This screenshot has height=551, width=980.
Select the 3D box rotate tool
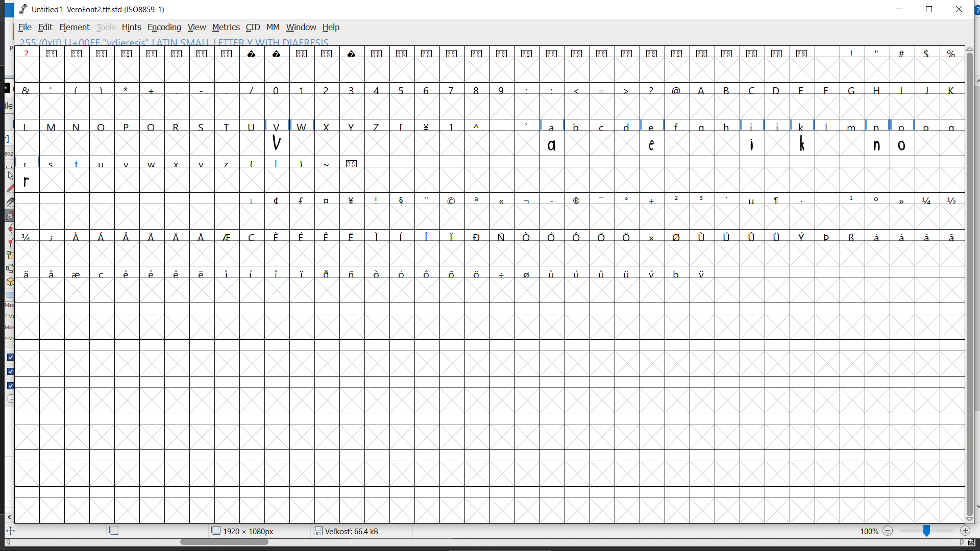pos(10,282)
